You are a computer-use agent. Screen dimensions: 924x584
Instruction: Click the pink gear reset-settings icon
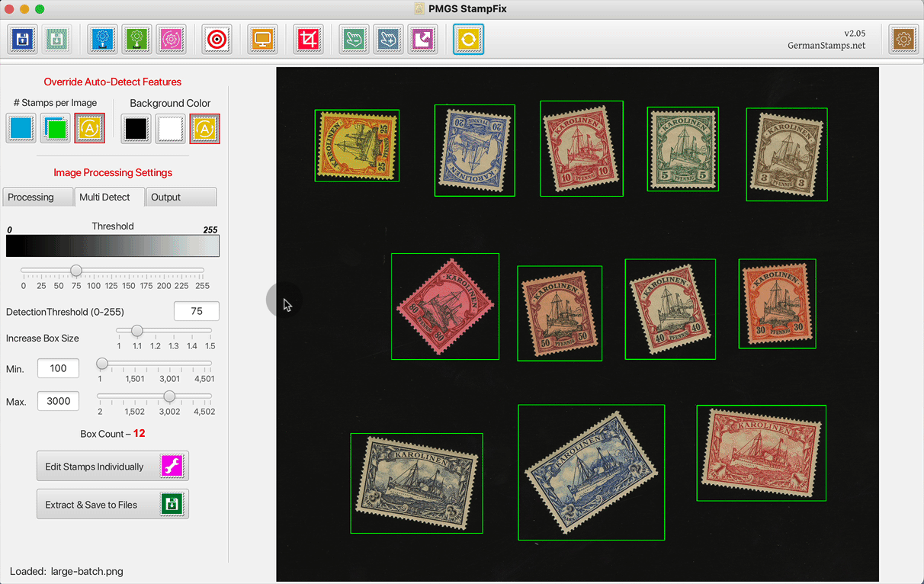click(x=172, y=39)
